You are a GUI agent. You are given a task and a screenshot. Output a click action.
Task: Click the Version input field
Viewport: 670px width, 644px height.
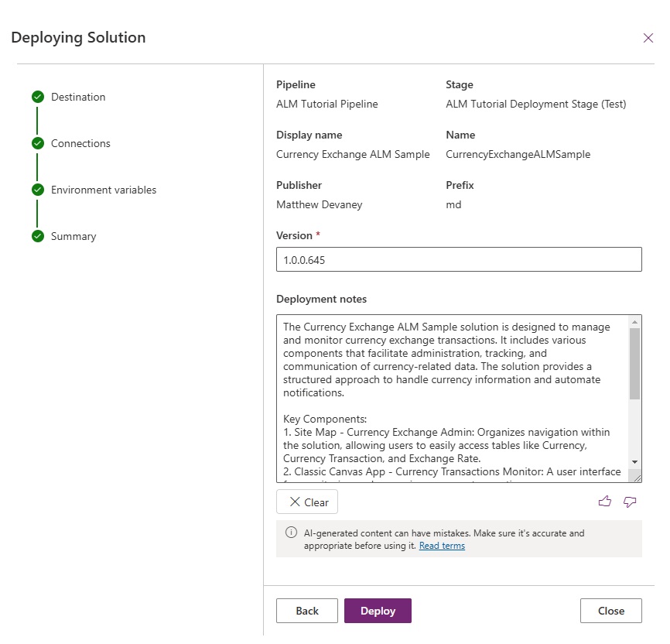(x=459, y=259)
